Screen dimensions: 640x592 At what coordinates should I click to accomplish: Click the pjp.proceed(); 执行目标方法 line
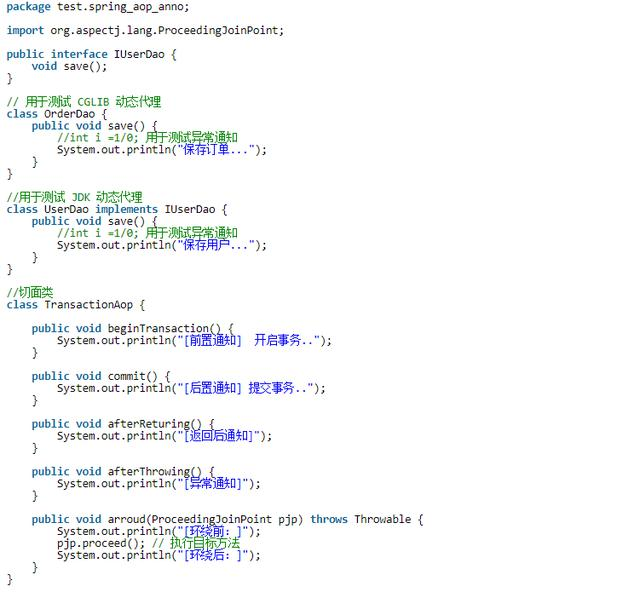(149, 543)
